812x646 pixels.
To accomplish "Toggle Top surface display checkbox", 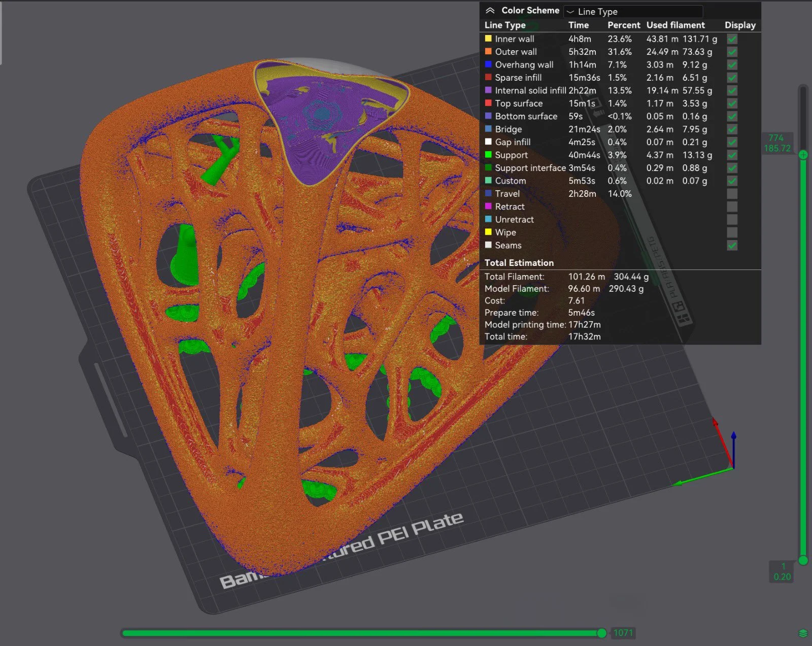I will [732, 103].
